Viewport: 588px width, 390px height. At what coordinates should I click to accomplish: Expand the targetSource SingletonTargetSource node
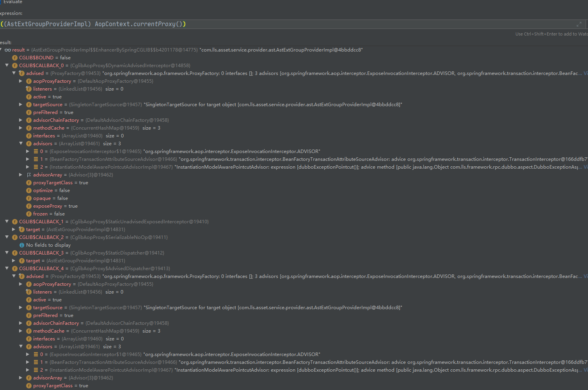21,104
